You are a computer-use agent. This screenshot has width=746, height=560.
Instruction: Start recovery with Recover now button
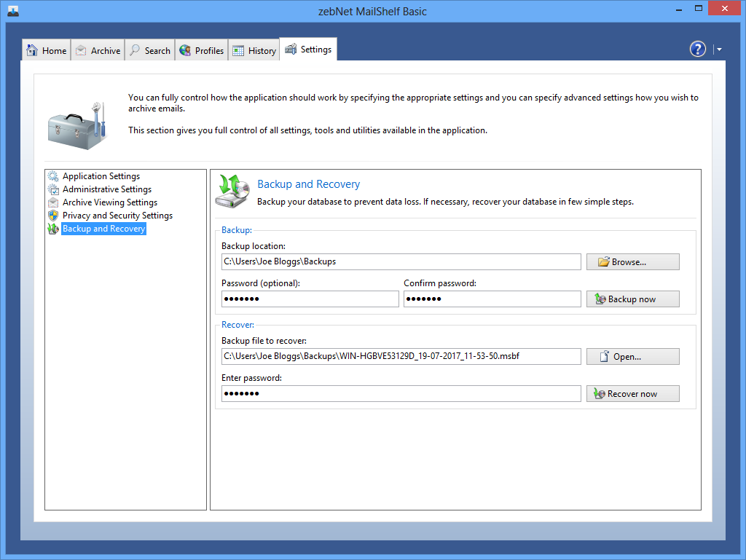pos(632,394)
